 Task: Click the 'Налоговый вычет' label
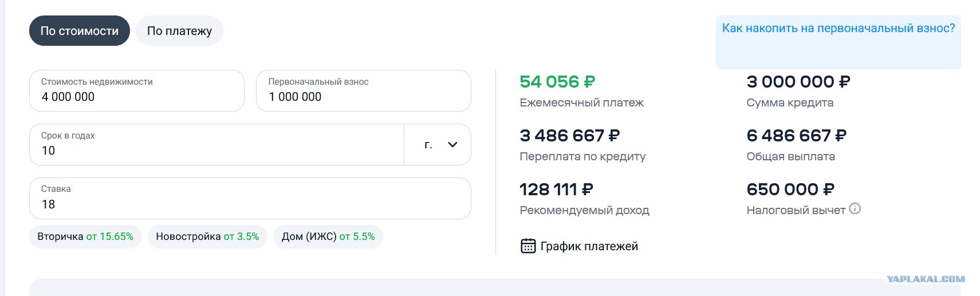(796, 210)
